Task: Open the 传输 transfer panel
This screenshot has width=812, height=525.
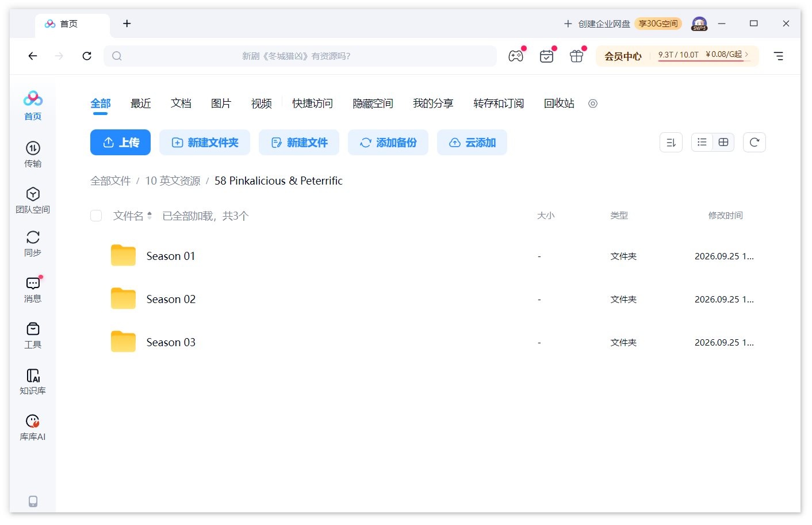Action: [33, 154]
